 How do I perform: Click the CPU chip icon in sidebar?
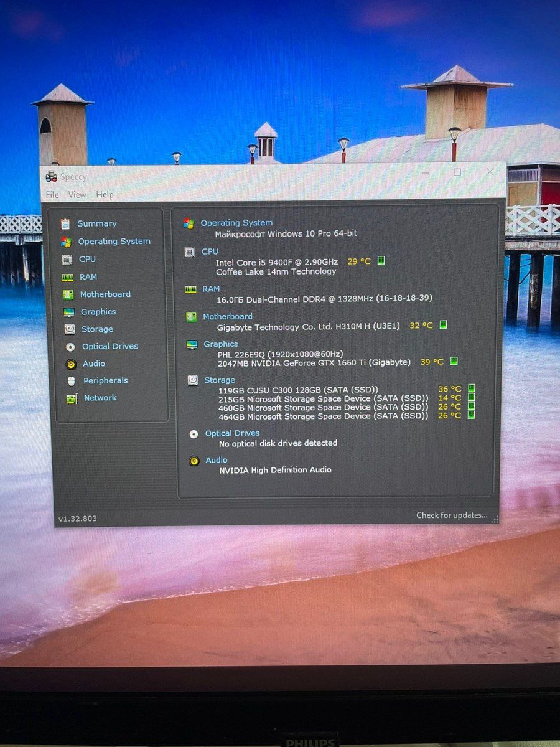pos(67,259)
